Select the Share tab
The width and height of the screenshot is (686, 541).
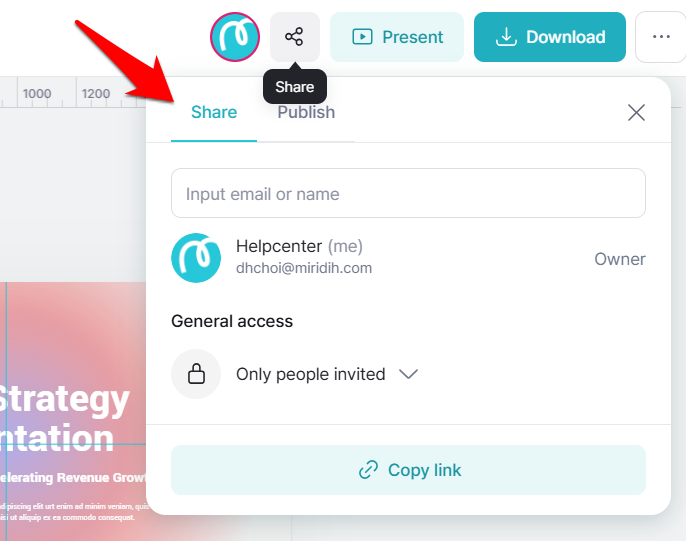214,112
